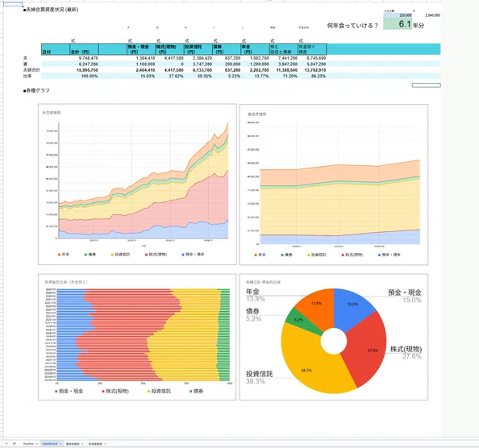The height and width of the screenshot is (448, 479).
Task: Click the red 株式(現物) legend marker in wife chart
Action: [x=343, y=255]
